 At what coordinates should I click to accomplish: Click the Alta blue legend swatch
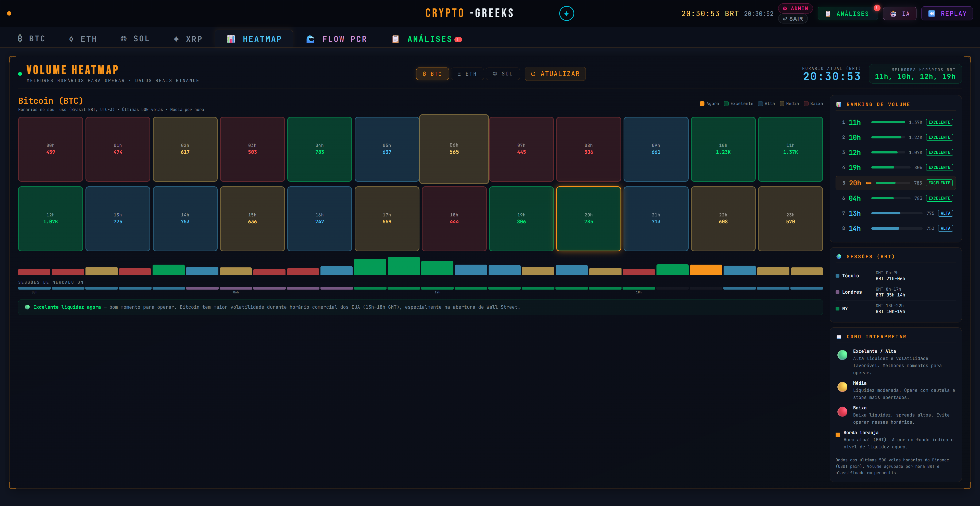(x=760, y=103)
